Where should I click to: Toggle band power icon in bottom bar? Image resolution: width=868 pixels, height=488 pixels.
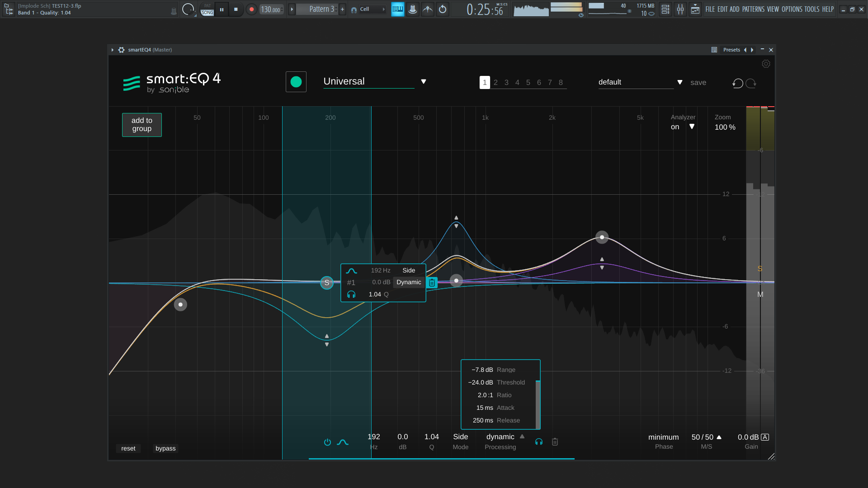[327, 442]
